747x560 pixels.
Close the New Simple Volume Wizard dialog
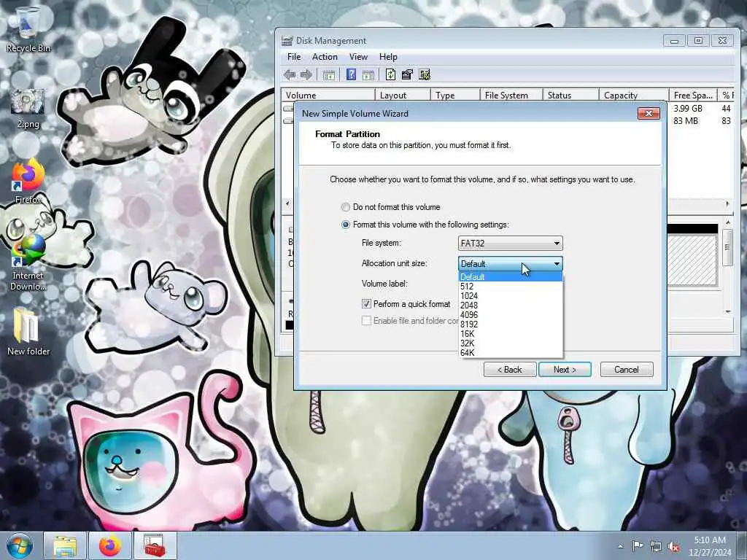tap(649, 113)
